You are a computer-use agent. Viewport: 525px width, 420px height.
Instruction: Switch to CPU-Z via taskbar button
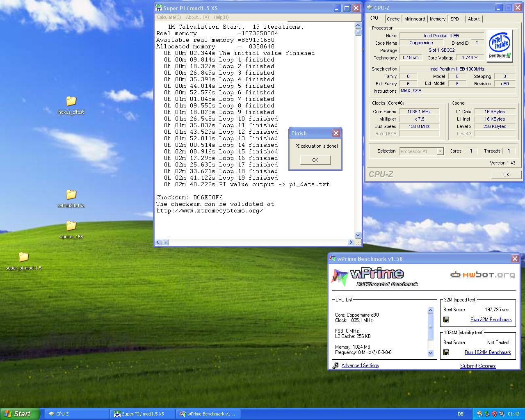76,414
